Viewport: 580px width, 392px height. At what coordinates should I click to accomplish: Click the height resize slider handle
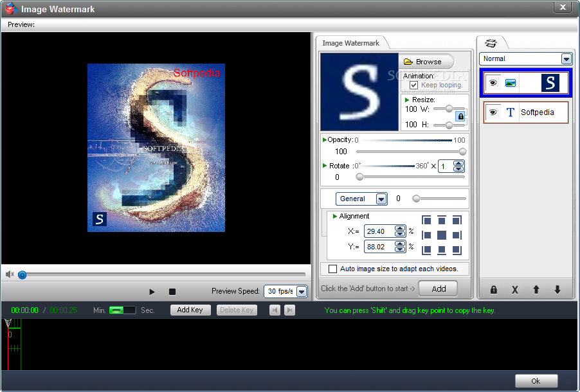coord(449,125)
